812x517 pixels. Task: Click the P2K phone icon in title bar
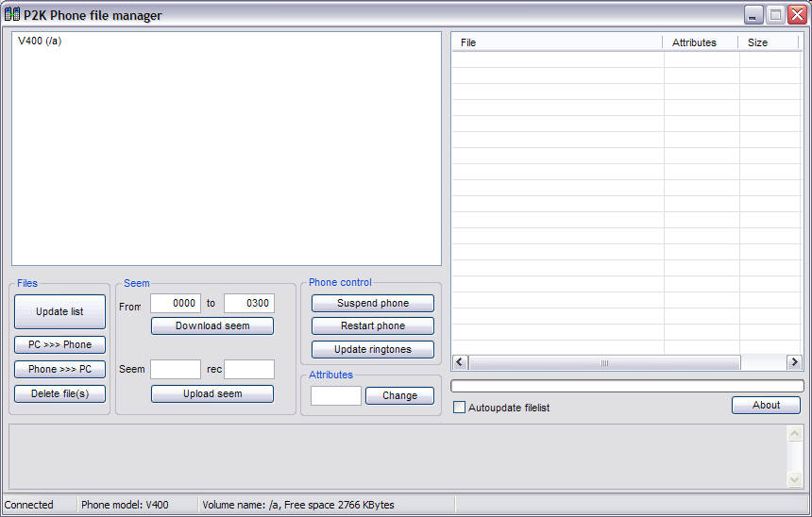tap(12, 14)
